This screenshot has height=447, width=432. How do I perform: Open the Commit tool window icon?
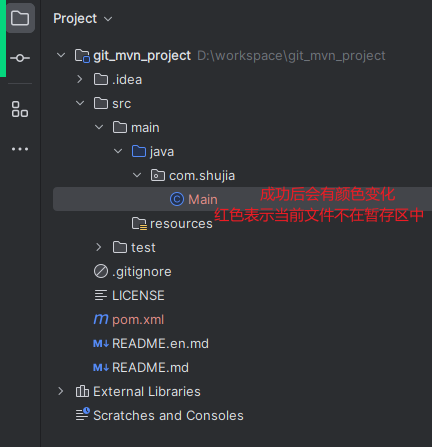pos(20,58)
